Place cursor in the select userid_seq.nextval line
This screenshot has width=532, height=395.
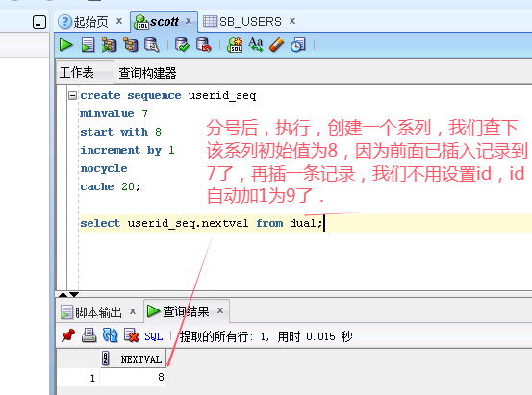tap(201, 223)
